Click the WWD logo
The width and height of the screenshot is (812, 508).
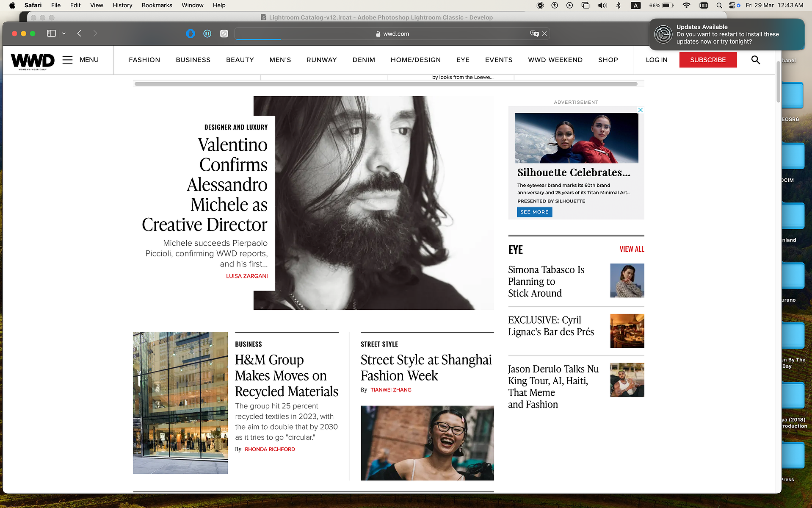coord(33,61)
